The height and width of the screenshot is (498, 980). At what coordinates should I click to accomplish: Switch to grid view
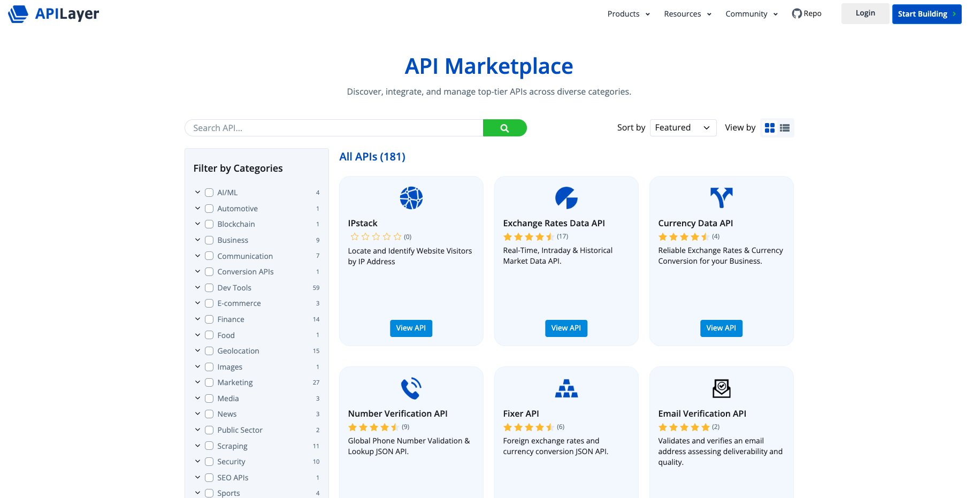[x=770, y=128]
